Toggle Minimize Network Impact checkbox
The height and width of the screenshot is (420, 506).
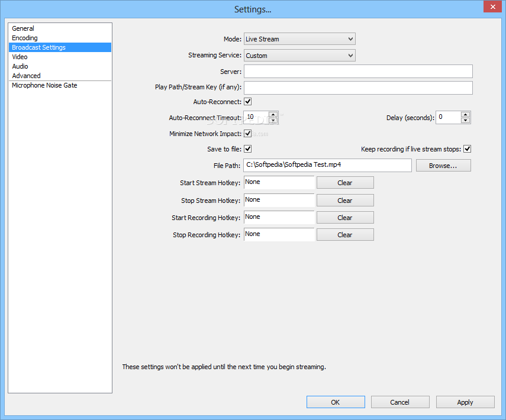(248, 133)
